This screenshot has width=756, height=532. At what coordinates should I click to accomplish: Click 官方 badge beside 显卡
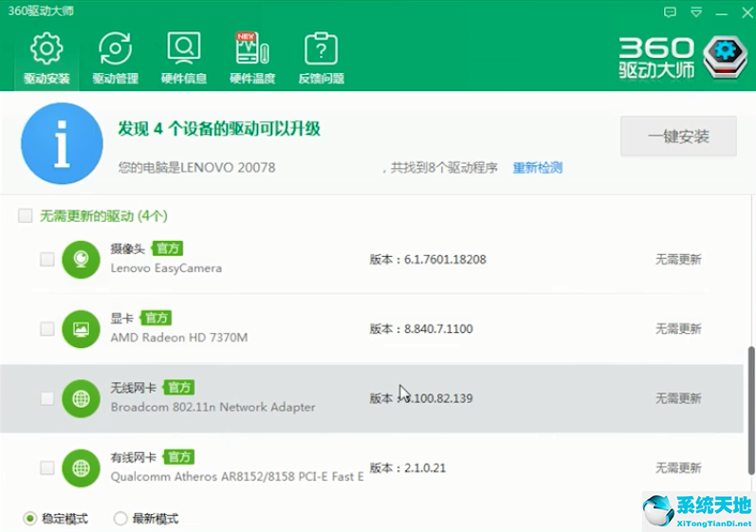coord(156,318)
